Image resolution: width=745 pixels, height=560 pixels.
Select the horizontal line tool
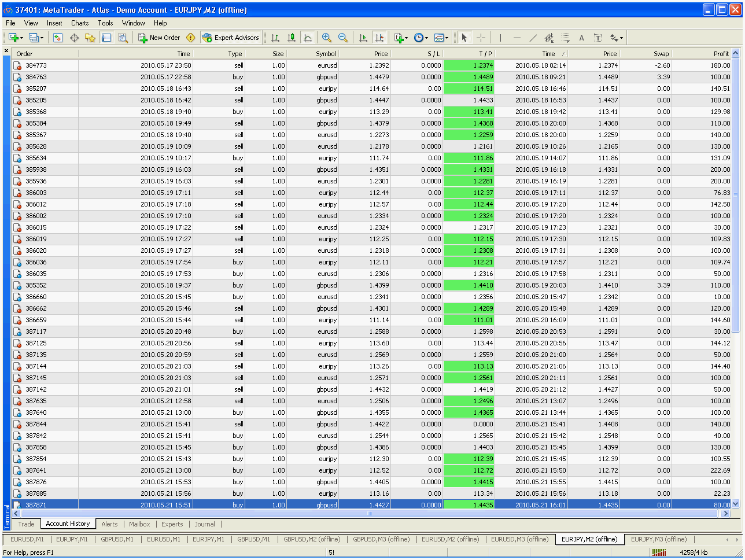pyautogui.click(x=517, y=38)
